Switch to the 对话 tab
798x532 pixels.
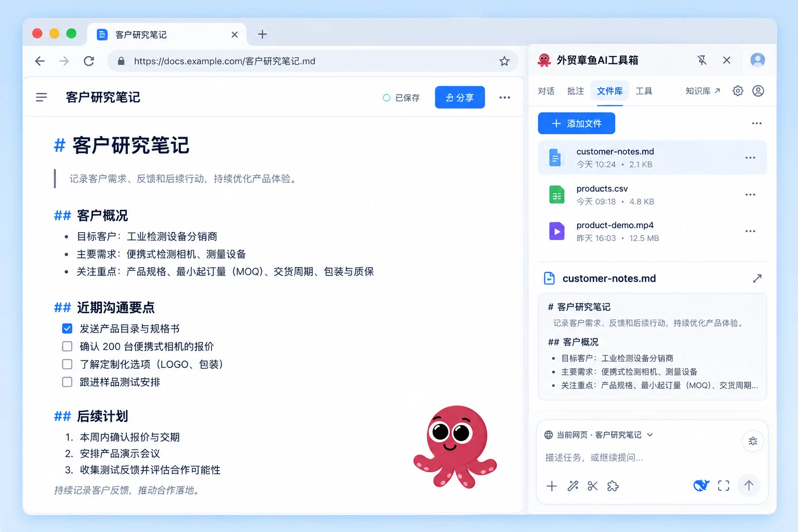546,91
